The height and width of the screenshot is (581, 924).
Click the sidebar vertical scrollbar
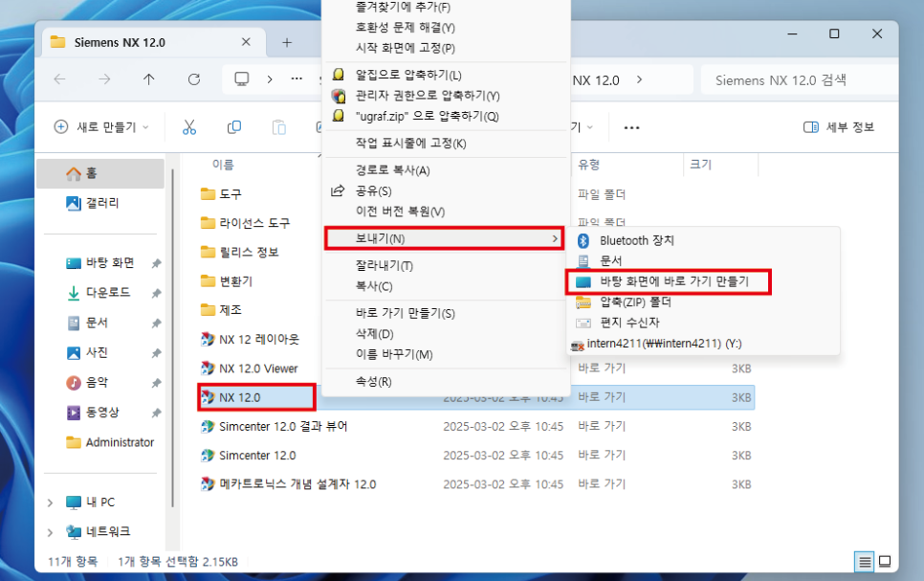point(172,337)
